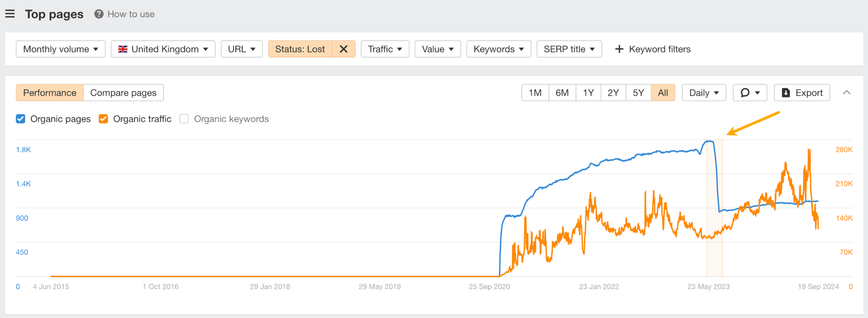Collapse the chart panel with the chevron
The image size is (868, 318).
tap(847, 92)
